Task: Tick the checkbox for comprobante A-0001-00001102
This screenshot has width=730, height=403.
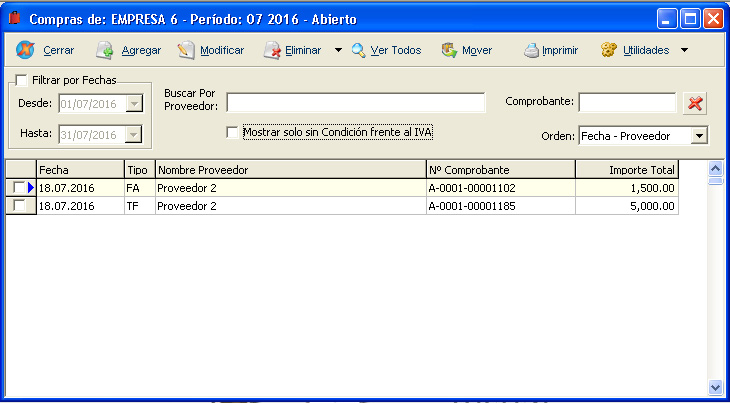Action: 19,188
